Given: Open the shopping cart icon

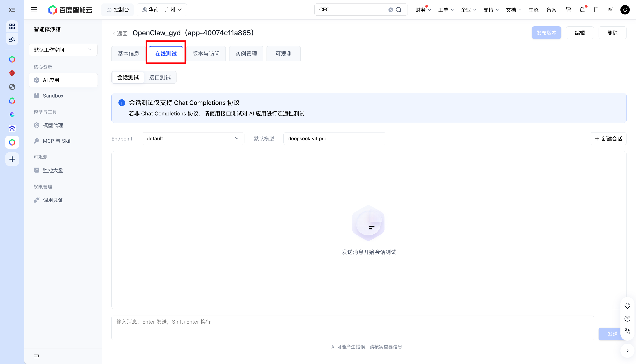Looking at the screenshot, I should [568, 10].
